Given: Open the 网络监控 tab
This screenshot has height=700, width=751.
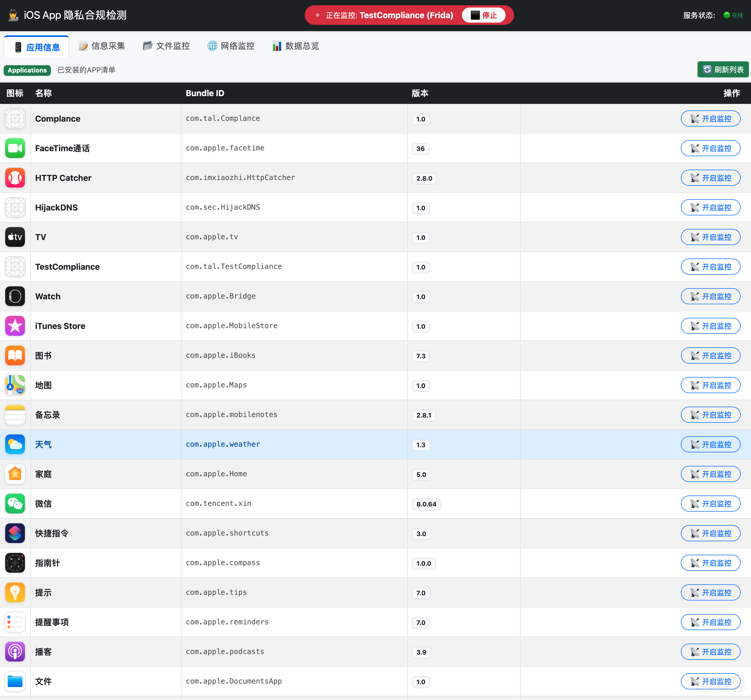Looking at the screenshot, I should (x=231, y=46).
